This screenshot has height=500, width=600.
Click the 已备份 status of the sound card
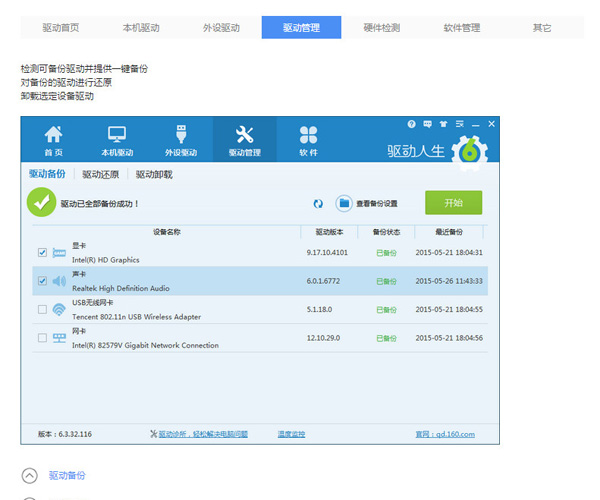click(386, 282)
